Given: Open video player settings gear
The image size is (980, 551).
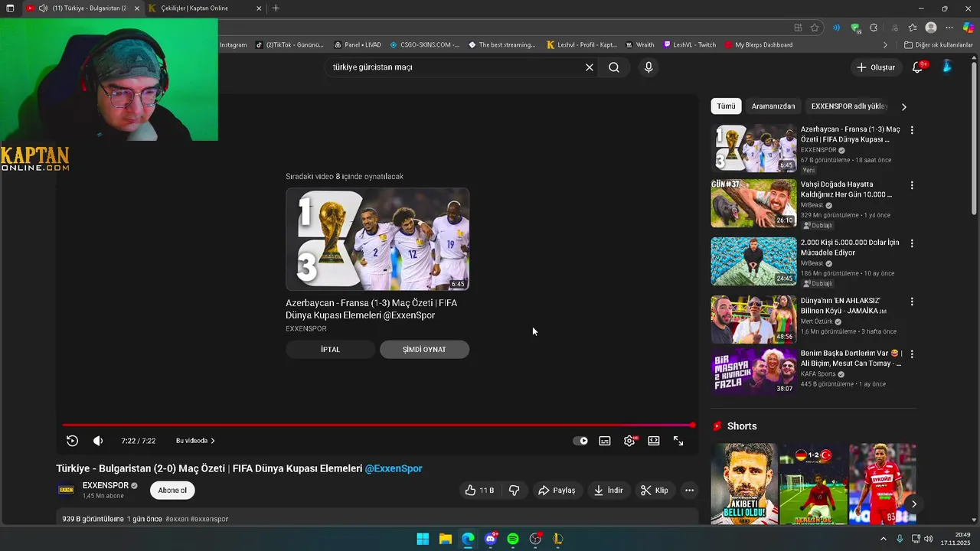Looking at the screenshot, I should click(629, 441).
